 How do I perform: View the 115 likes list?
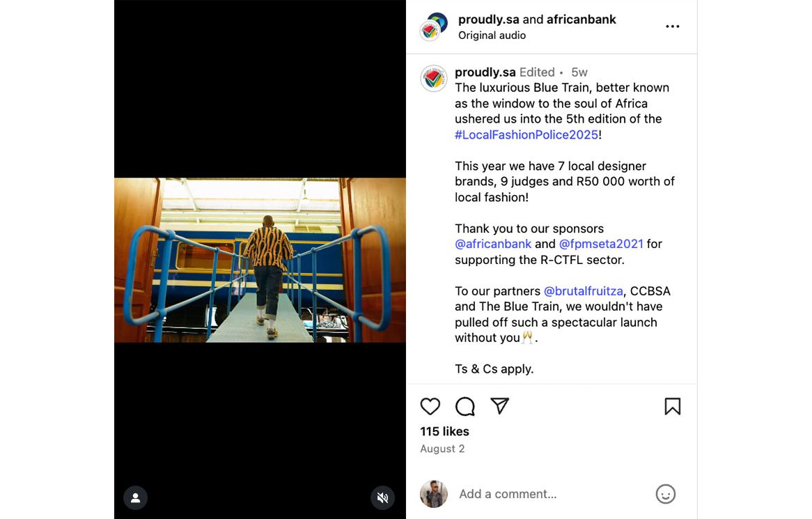(444, 431)
